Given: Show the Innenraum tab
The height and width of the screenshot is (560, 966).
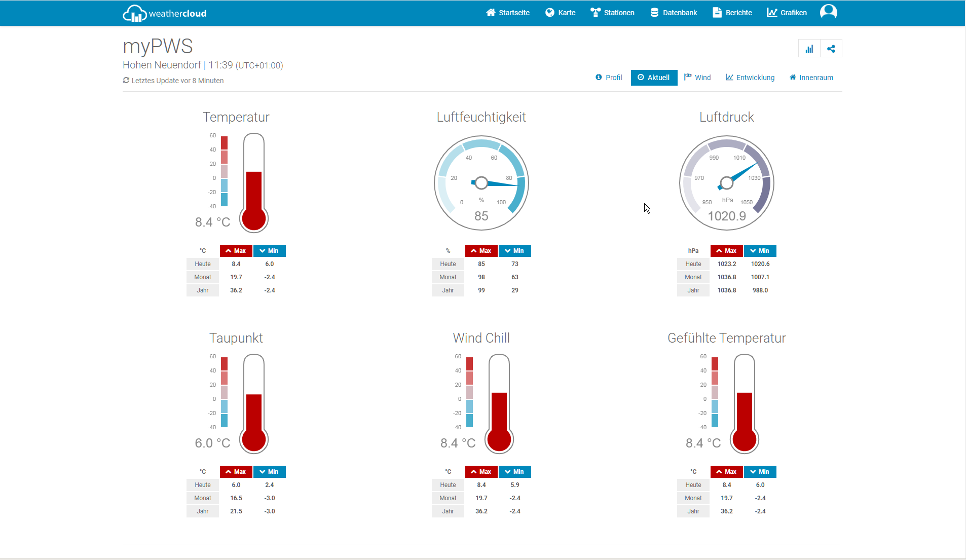Looking at the screenshot, I should 811,78.
